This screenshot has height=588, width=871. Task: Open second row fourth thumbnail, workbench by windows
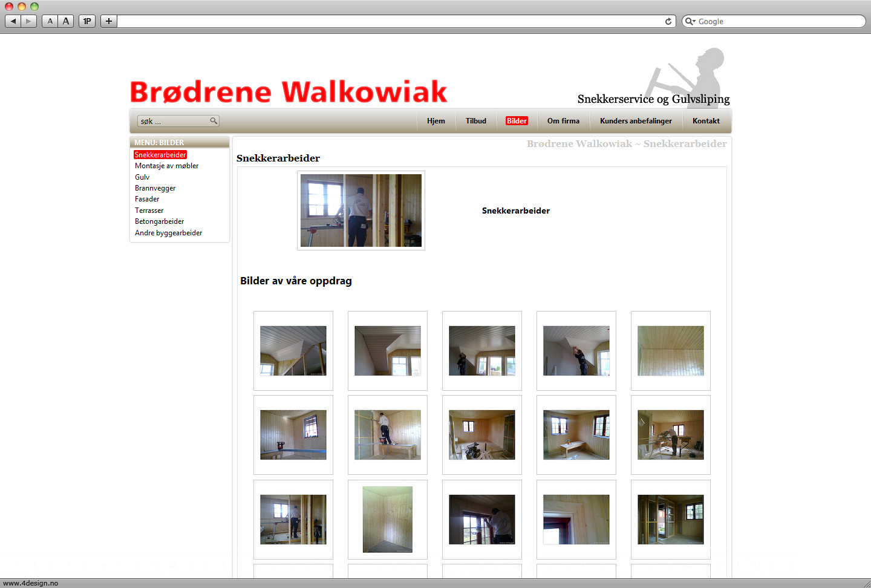(576, 435)
